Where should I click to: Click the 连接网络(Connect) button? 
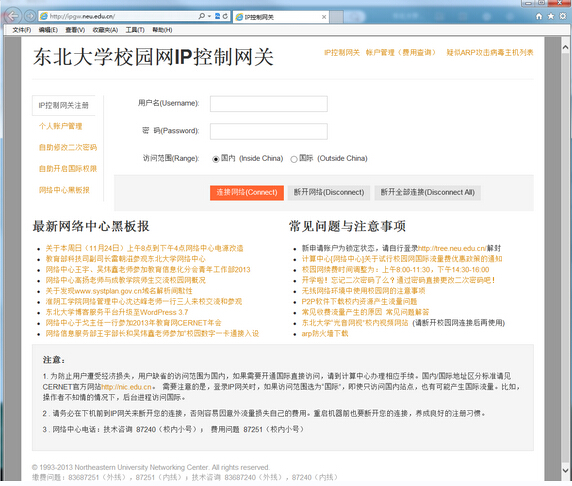click(x=247, y=192)
